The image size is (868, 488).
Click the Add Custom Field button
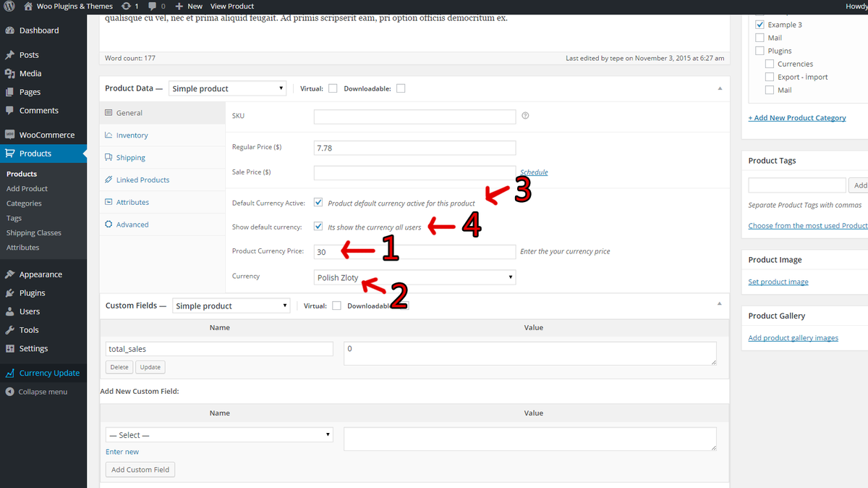[x=140, y=469]
